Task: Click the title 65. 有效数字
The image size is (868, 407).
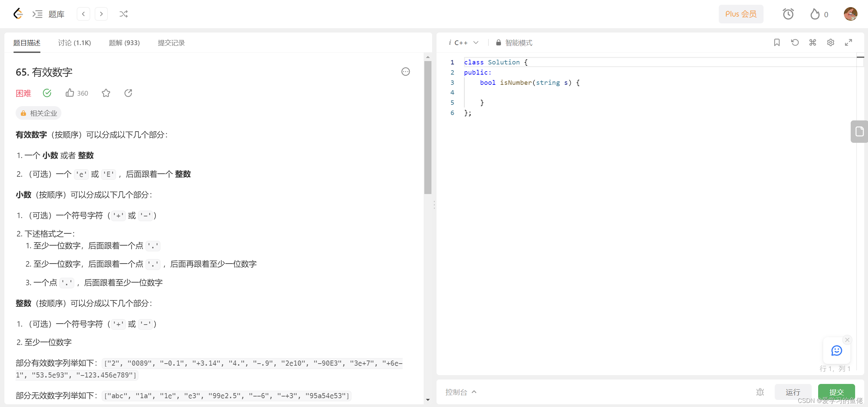Action: pyautogui.click(x=44, y=72)
